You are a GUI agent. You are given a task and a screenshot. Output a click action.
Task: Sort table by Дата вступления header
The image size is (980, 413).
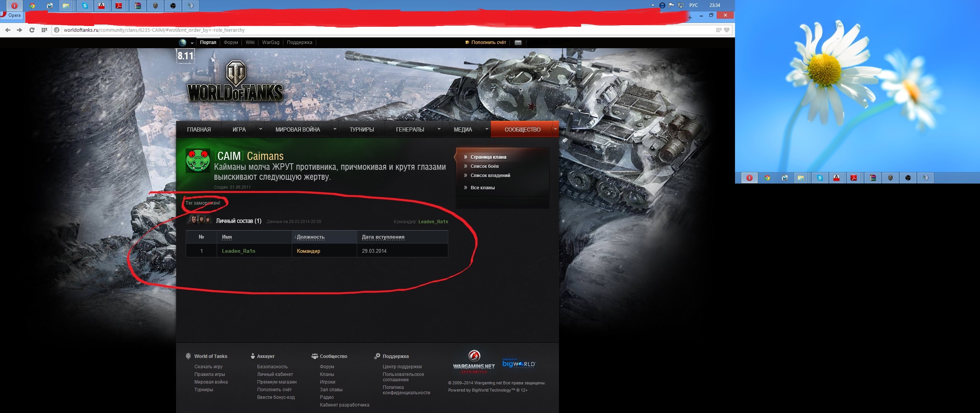tap(383, 237)
